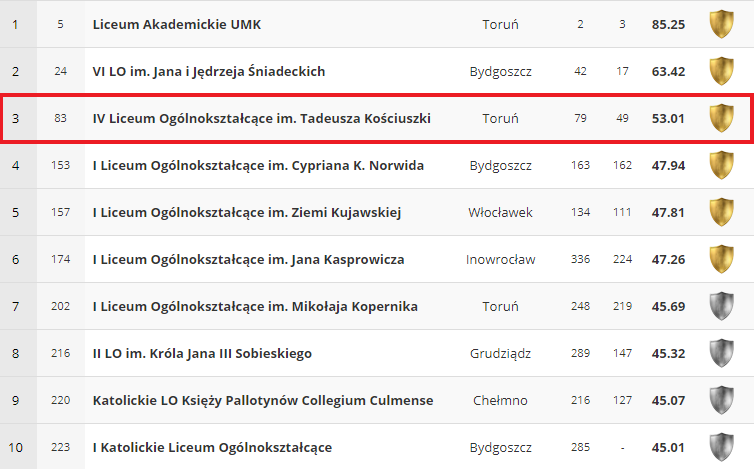Click score 85.25 in first row
The height and width of the screenshot is (469, 754).
point(667,24)
